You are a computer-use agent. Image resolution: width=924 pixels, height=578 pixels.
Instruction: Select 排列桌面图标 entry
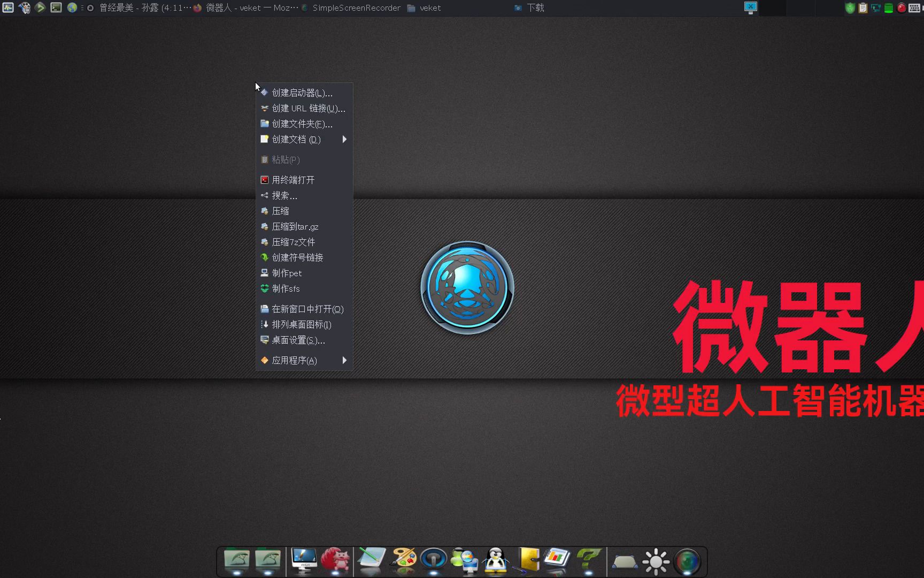click(301, 324)
